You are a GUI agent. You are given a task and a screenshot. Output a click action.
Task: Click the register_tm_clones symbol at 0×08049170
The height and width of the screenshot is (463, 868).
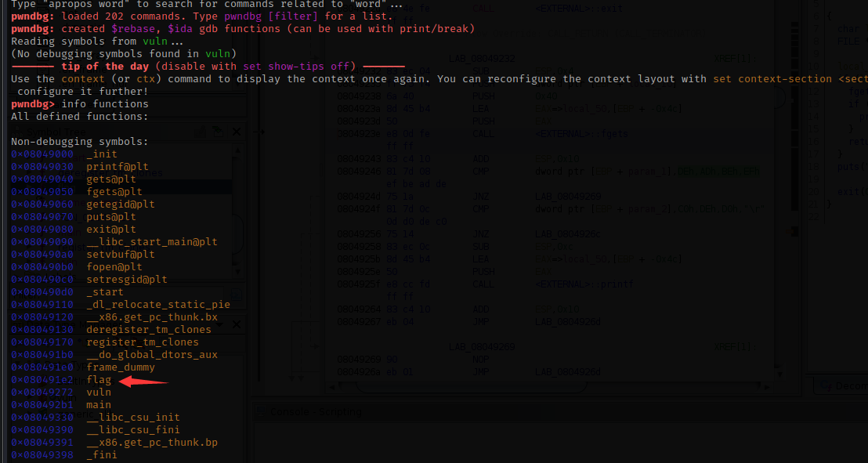(x=143, y=342)
